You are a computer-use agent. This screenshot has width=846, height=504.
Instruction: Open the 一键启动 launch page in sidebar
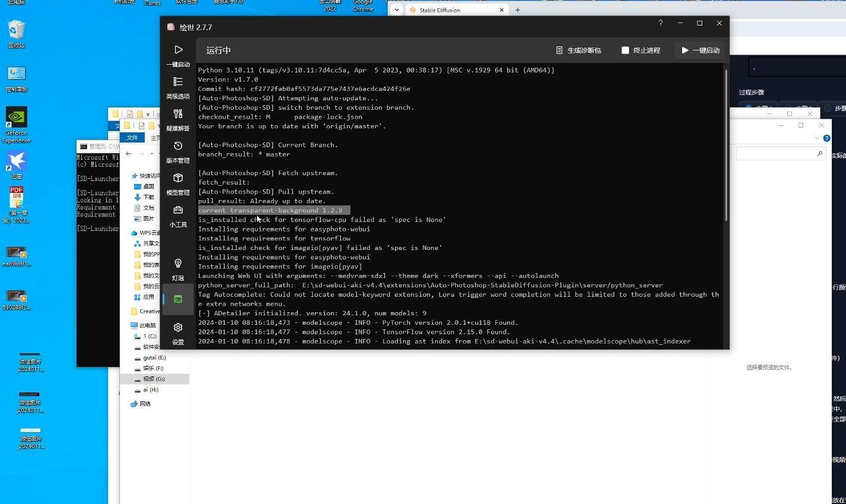coord(178,55)
